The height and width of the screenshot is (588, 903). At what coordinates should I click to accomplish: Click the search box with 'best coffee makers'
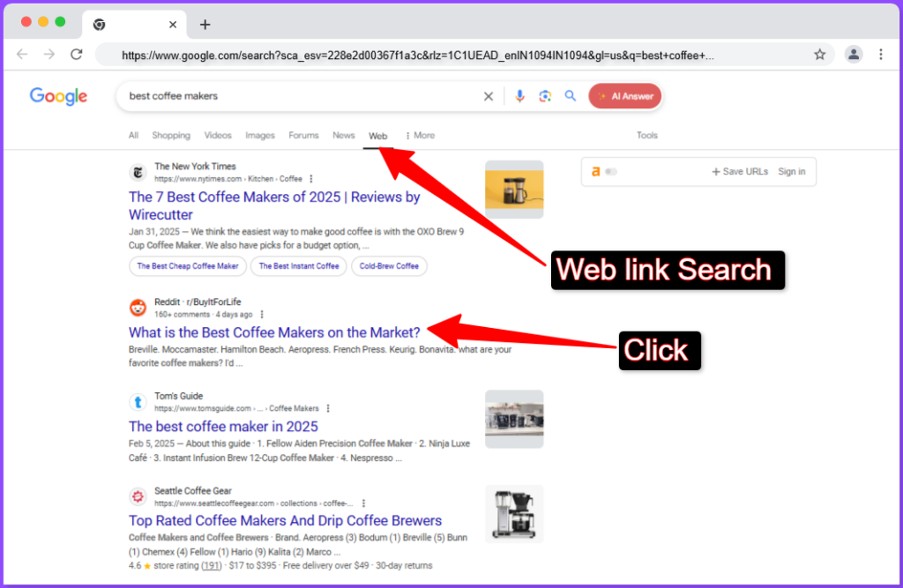pyautogui.click(x=302, y=96)
